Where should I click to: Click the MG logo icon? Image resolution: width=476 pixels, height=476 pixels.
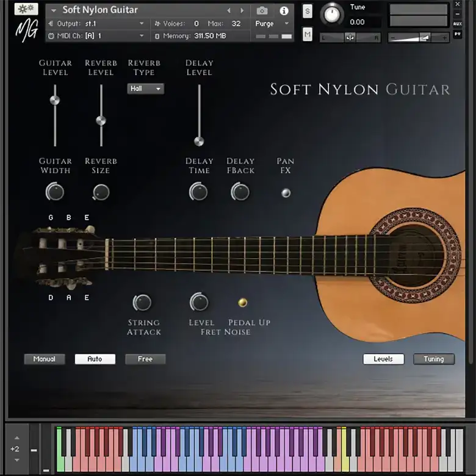(x=27, y=30)
